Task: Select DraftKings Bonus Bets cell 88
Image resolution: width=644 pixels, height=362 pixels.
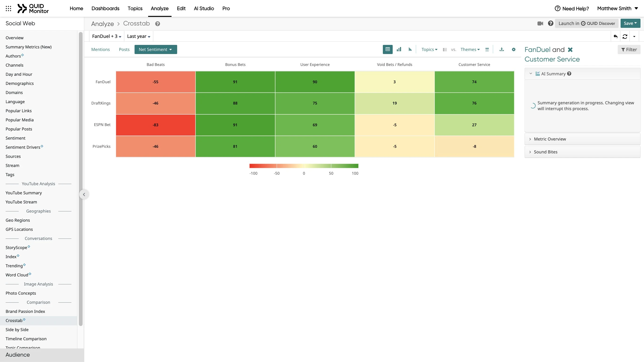Action: (x=235, y=103)
